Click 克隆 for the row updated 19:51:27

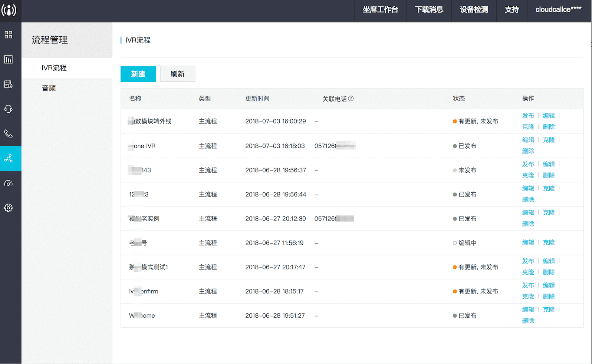(x=549, y=310)
